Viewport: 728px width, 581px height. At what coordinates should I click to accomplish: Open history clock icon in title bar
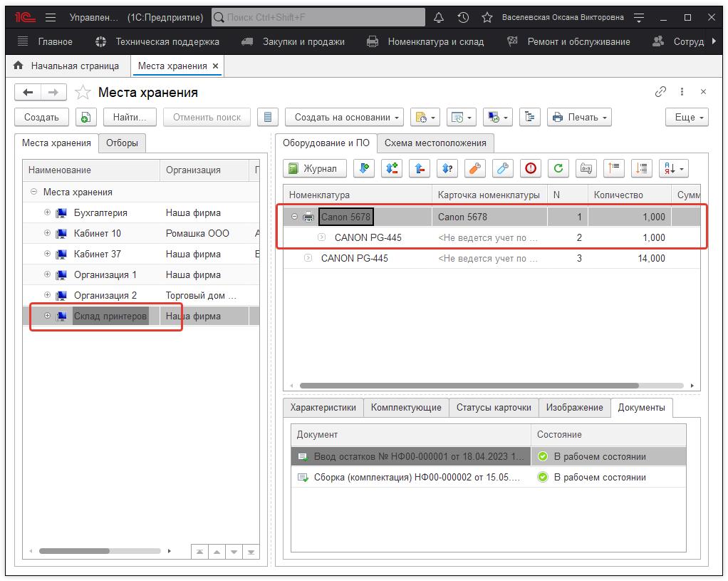tap(463, 17)
